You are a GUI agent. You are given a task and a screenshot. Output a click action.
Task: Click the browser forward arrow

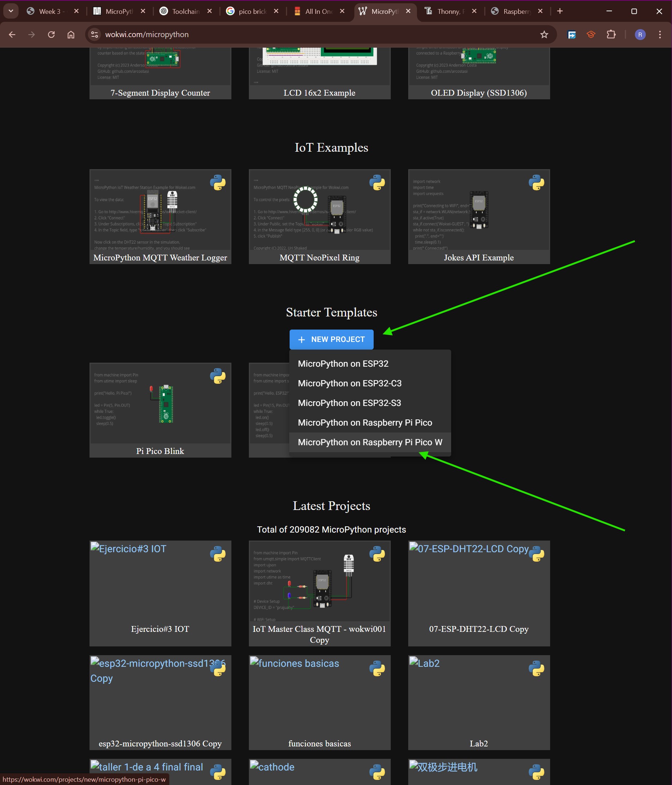(x=31, y=35)
